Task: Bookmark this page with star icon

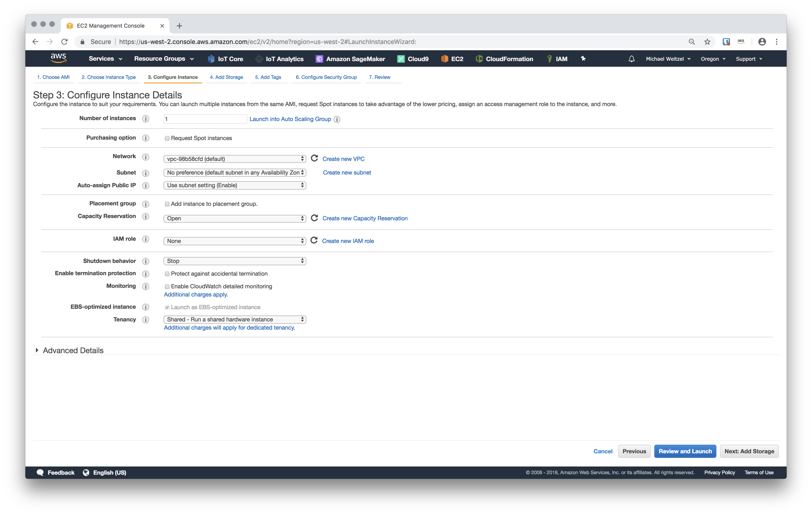Action: tap(708, 41)
